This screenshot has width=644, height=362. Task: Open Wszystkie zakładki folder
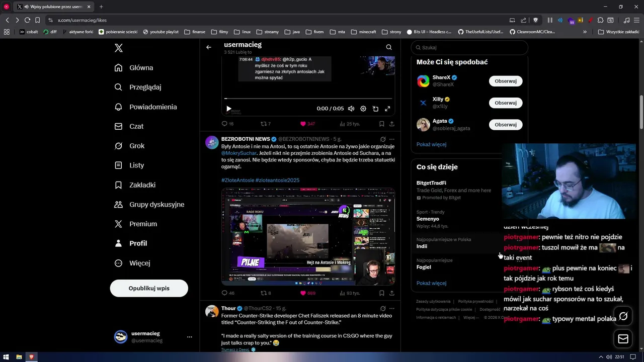tap(618, 32)
